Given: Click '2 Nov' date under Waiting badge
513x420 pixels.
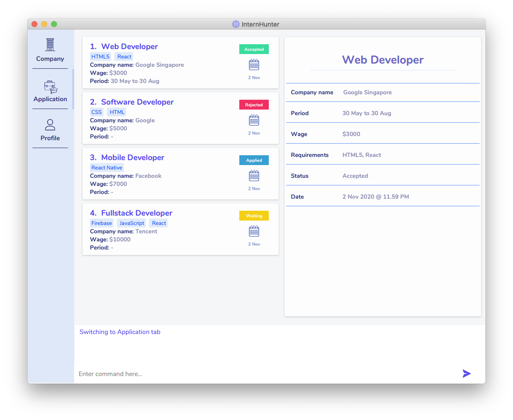Looking at the screenshot, I should [x=254, y=244].
